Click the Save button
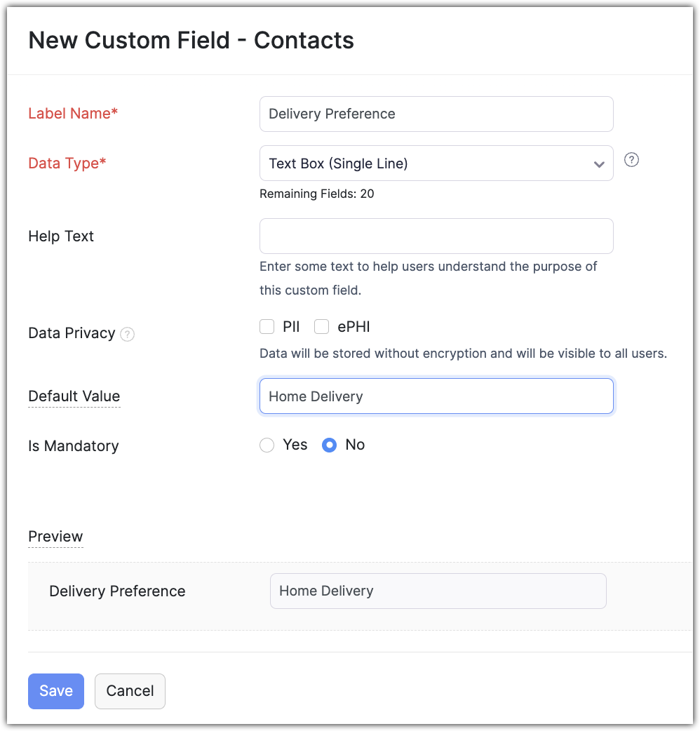Image resolution: width=700 pixels, height=731 pixels. click(x=56, y=691)
